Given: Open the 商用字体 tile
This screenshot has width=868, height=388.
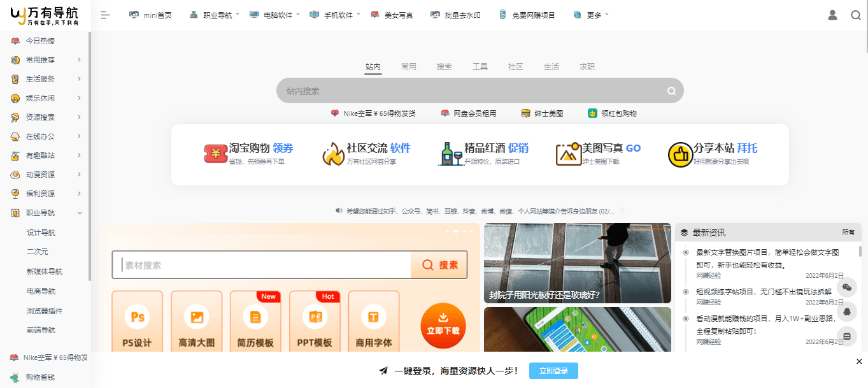Looking at the screenshot, I should [374, 322].
